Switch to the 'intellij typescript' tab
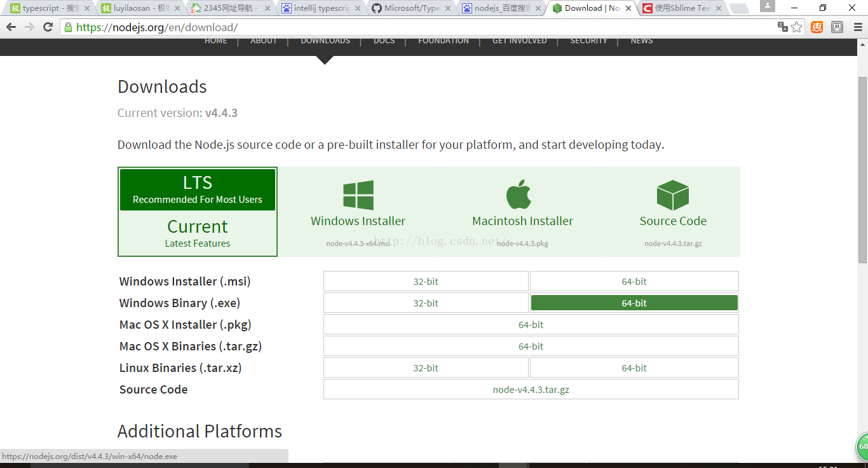The height and width of the screenshot is (468, 868). pyautogui.click(x=320, y=8)
